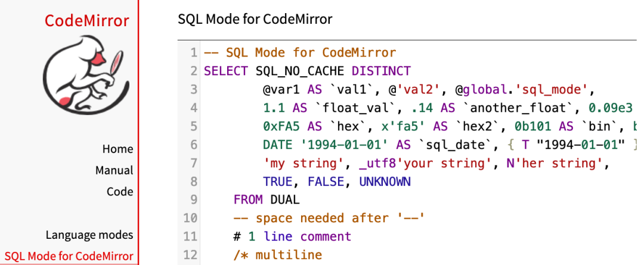Click line number 12 in gutter

point(190,255)
